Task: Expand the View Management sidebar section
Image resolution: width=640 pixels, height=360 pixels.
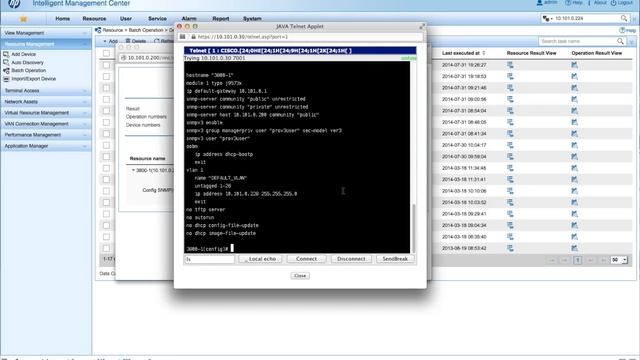Action: click(46, 33)
